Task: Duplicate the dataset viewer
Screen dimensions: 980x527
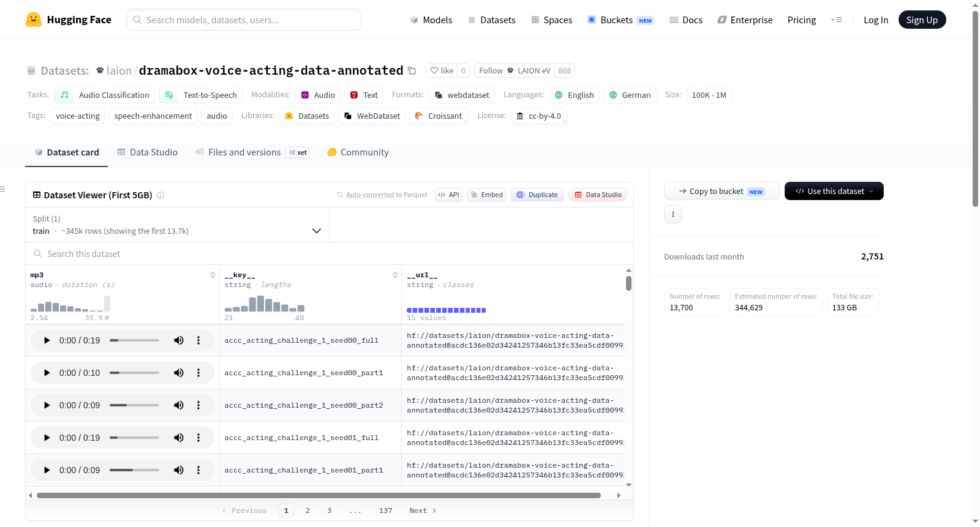Action: 537,195
